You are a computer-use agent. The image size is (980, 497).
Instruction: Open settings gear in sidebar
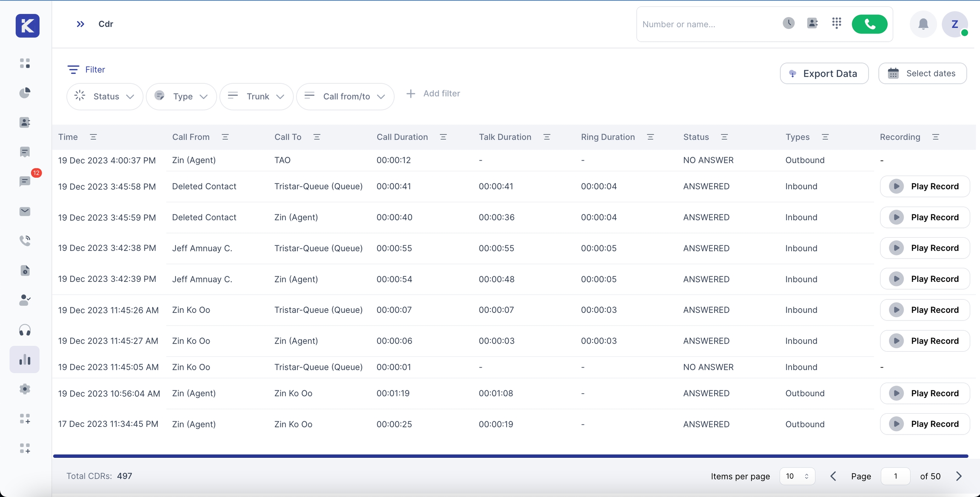(25, 389)
